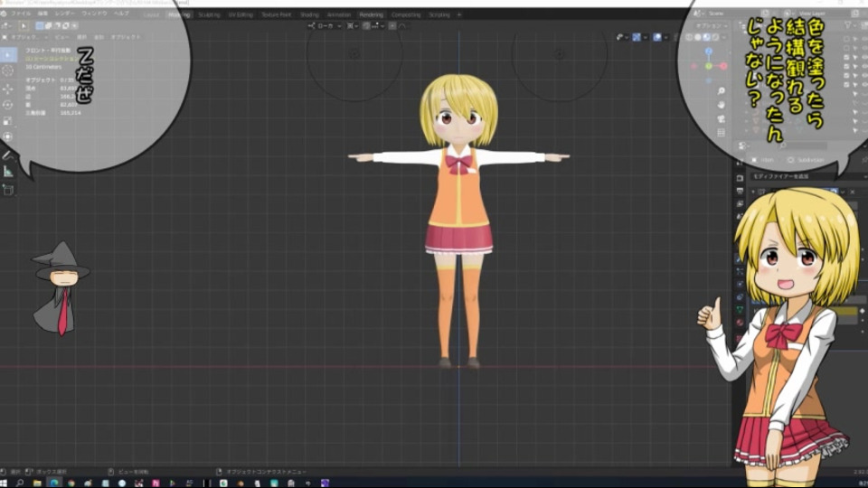Check the unchecked top outliner collection checkbox
868x488 pixels.
point(847,39)
